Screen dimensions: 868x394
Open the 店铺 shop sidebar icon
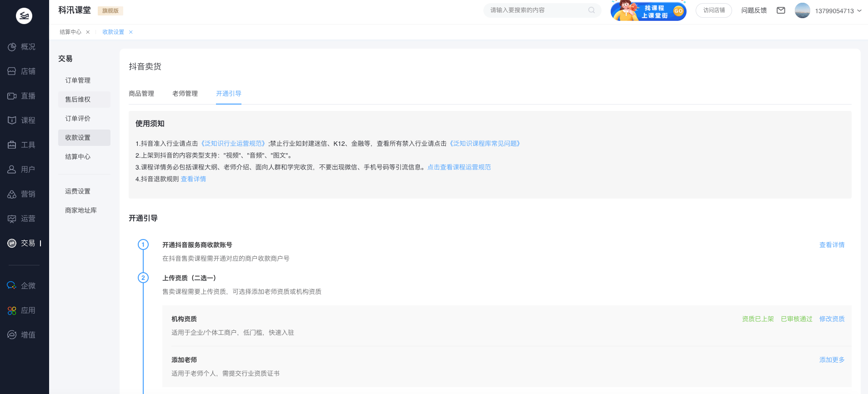12,71
